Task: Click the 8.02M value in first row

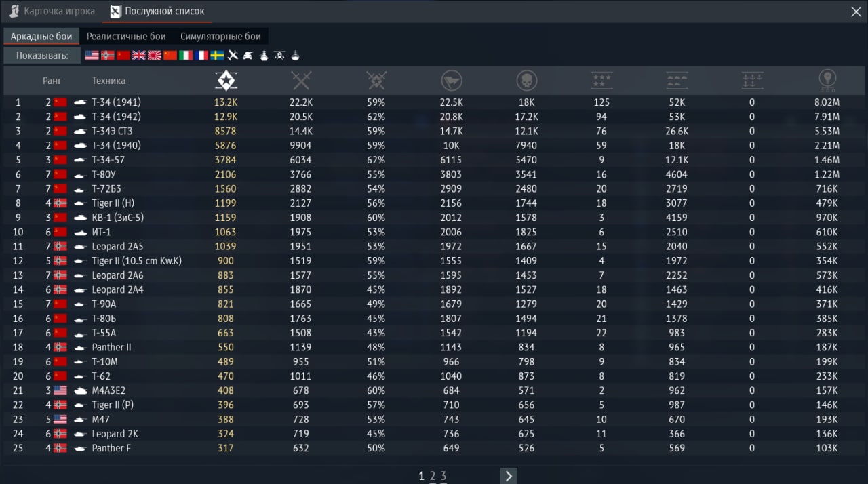Action: click(x=827, y=102)
